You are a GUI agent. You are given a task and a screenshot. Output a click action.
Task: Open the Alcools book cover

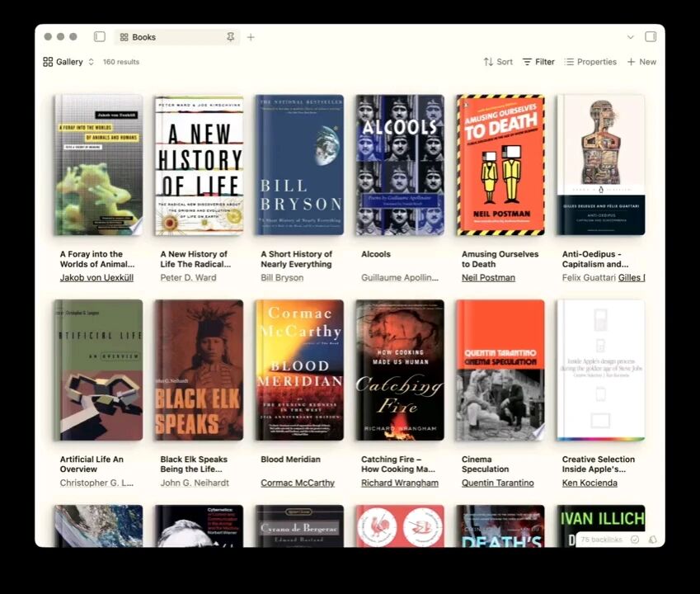point(400,165)
